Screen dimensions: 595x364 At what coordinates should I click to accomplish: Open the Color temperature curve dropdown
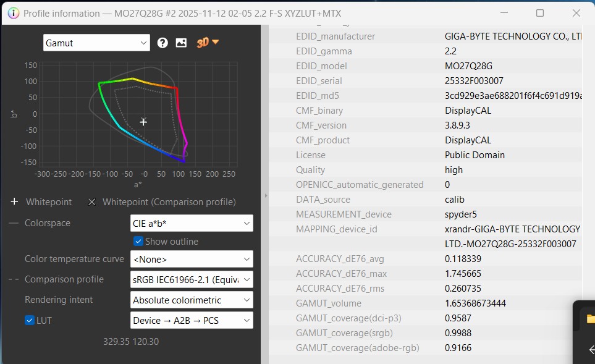[x=191, y=259]
